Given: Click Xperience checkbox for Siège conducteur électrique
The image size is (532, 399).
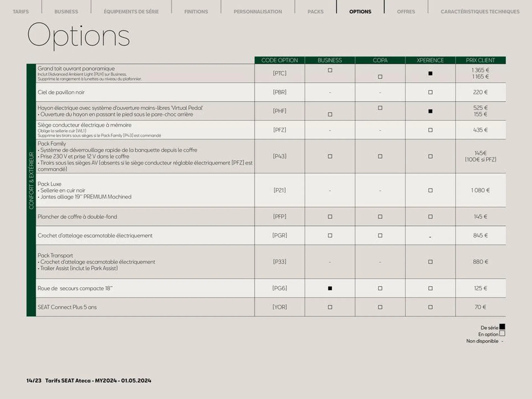Looking at the screenshot, I should pyautogui.click(x=430, y=130).
